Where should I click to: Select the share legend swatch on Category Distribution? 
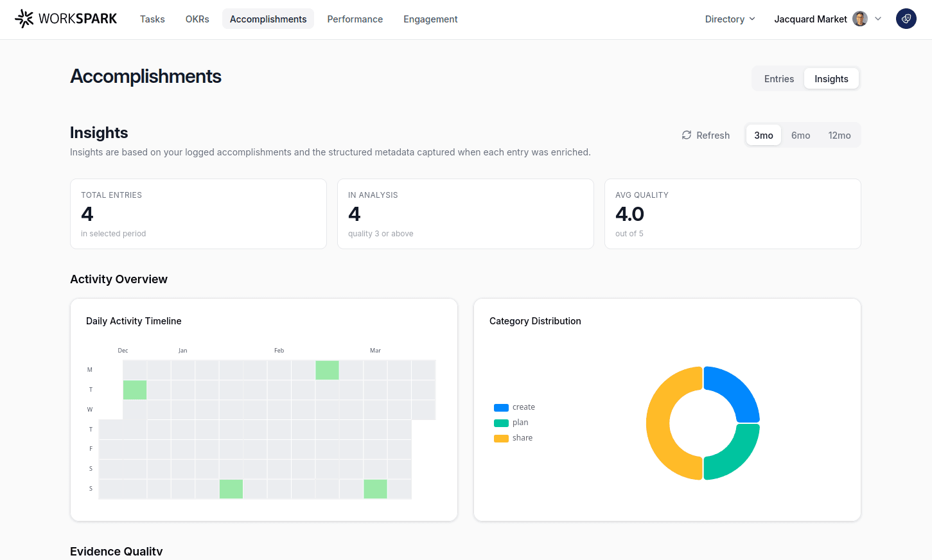(501, 437)
